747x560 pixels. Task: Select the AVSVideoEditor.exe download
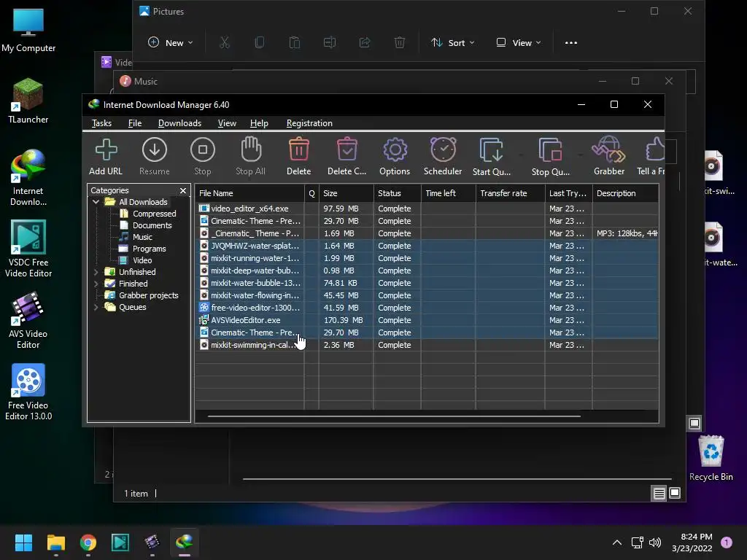427,320
